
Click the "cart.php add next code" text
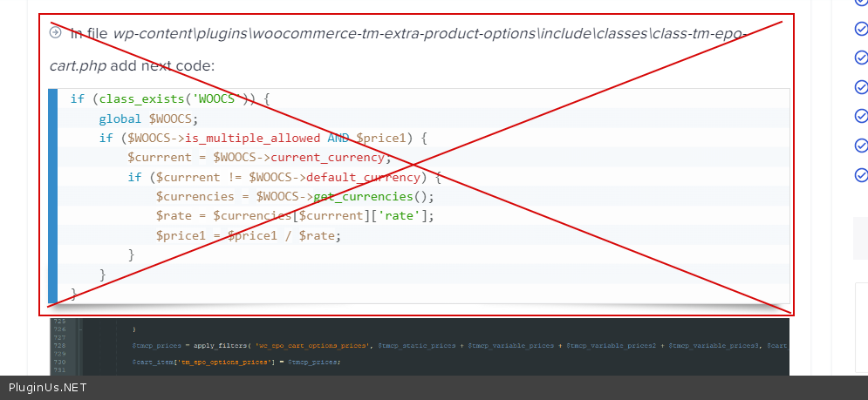[x=132, y=66]
